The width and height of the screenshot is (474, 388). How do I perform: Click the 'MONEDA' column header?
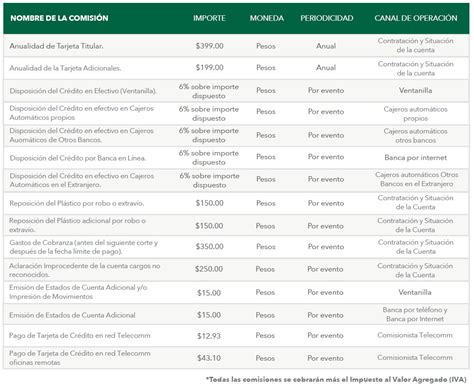tap(267, 18)
